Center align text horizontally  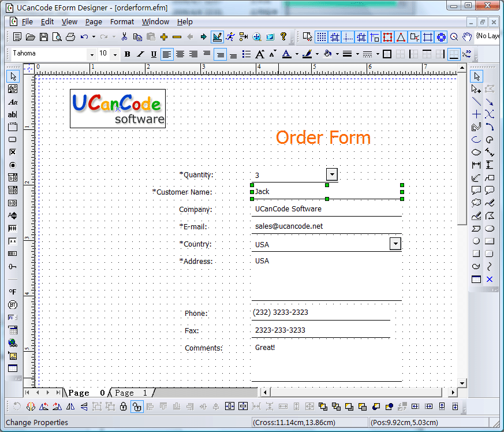180,54
